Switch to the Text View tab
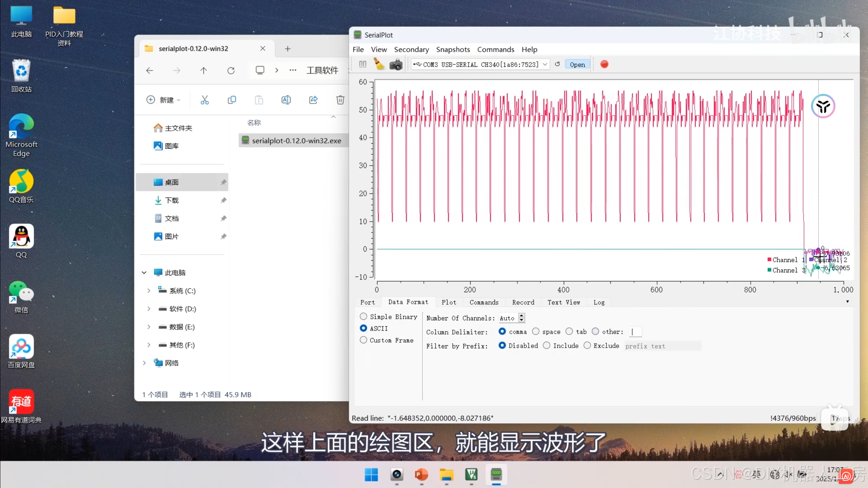The width and height of the screenshot is (868, 488). pos(564,302)
